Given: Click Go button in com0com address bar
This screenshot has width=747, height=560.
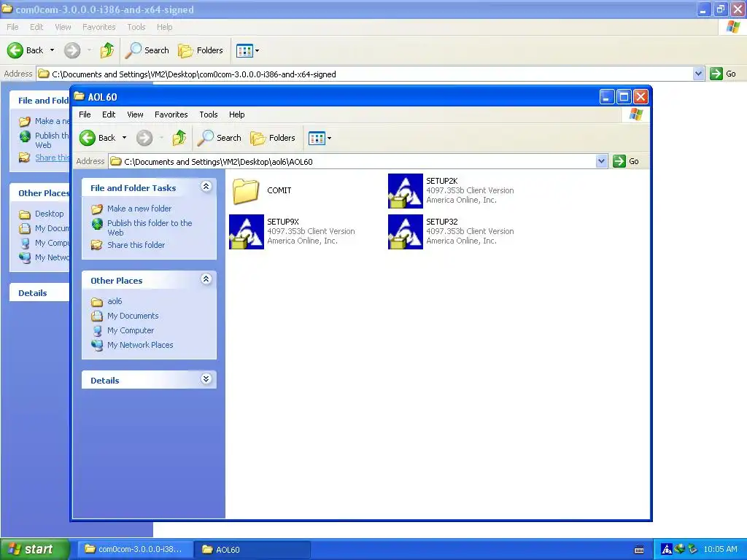Looking at the screenshot, I should click(723, 74).
